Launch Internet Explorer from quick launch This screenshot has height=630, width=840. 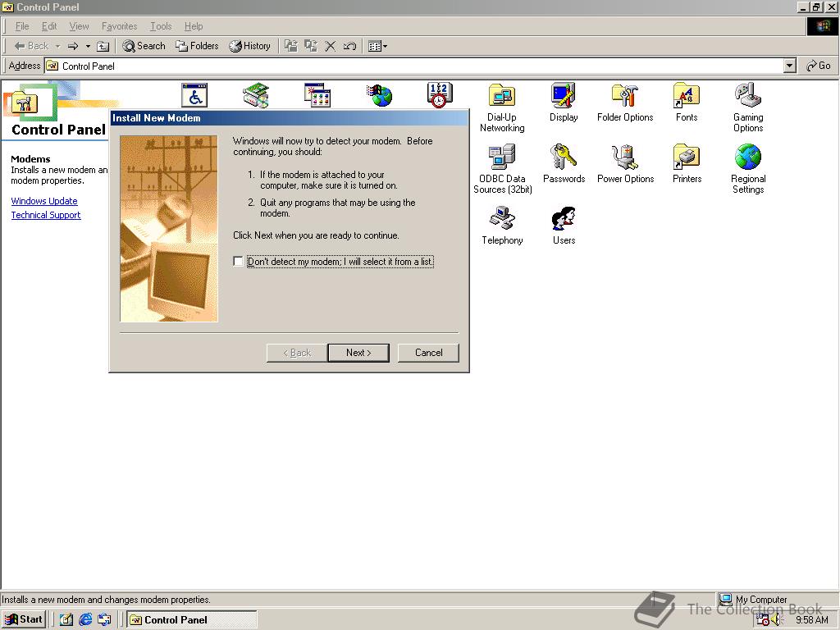85,619
